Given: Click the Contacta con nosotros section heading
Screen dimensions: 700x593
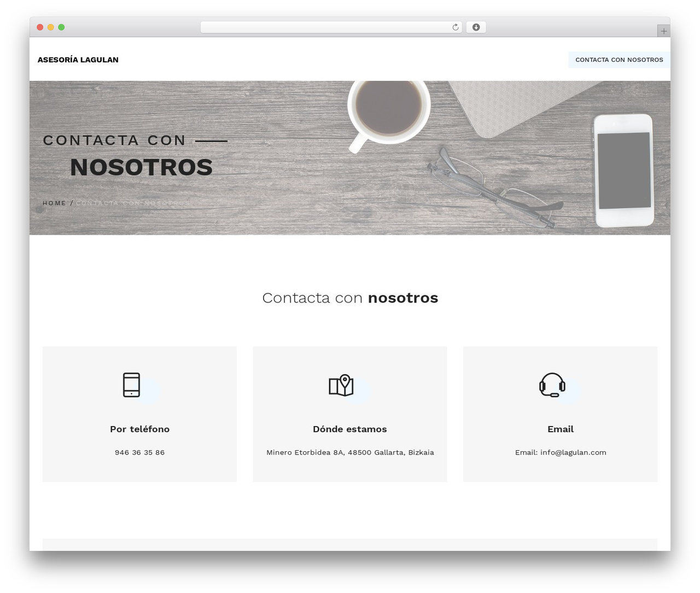Looking at the screenshot, I should 350,298.
